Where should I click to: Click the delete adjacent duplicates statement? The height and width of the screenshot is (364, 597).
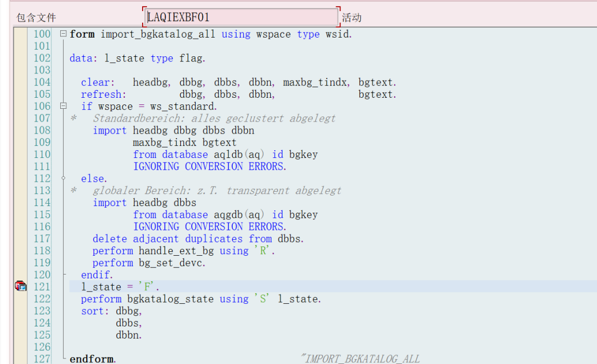[x=198, y=239]
